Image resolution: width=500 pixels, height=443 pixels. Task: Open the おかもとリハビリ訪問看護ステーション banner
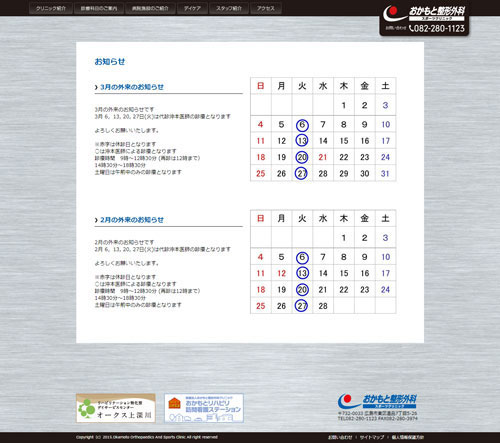204,408
